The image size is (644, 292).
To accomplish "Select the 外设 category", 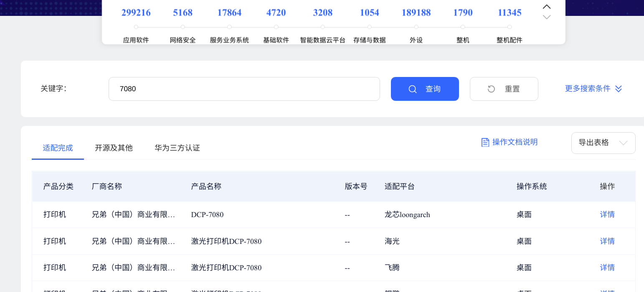I will [416, 40].
